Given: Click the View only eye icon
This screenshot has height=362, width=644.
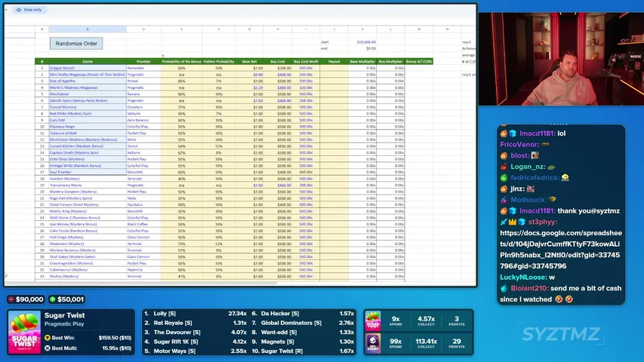Looking at the screenshot, I should pos(18,10).
